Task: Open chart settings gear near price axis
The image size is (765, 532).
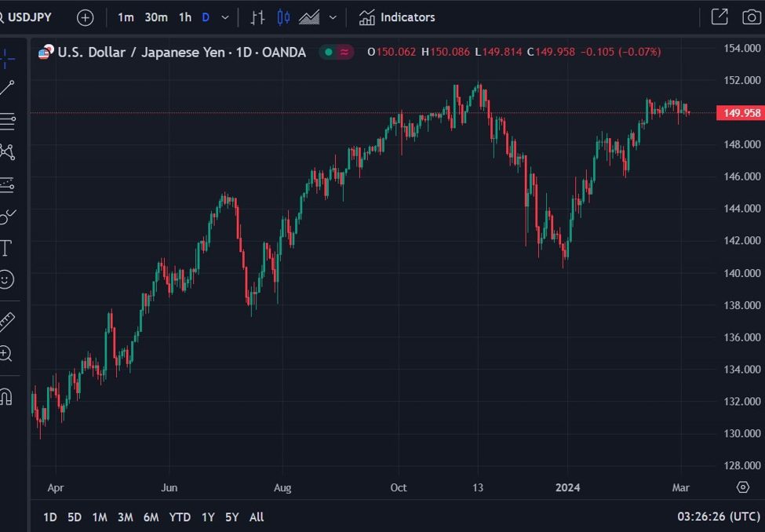Action: point(742,487)
